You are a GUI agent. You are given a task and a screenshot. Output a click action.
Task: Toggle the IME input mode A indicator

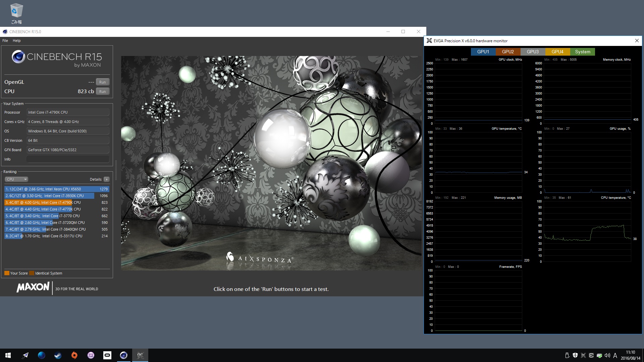615,355
